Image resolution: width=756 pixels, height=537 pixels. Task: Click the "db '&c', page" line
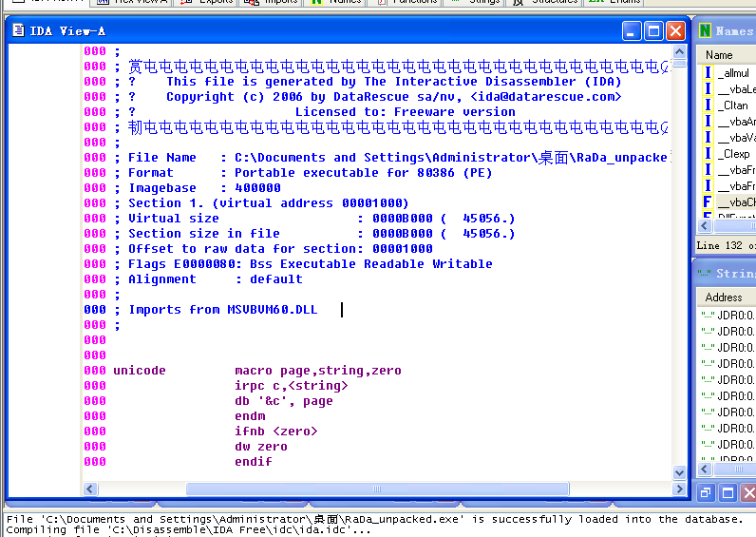[x=283, y=401]
